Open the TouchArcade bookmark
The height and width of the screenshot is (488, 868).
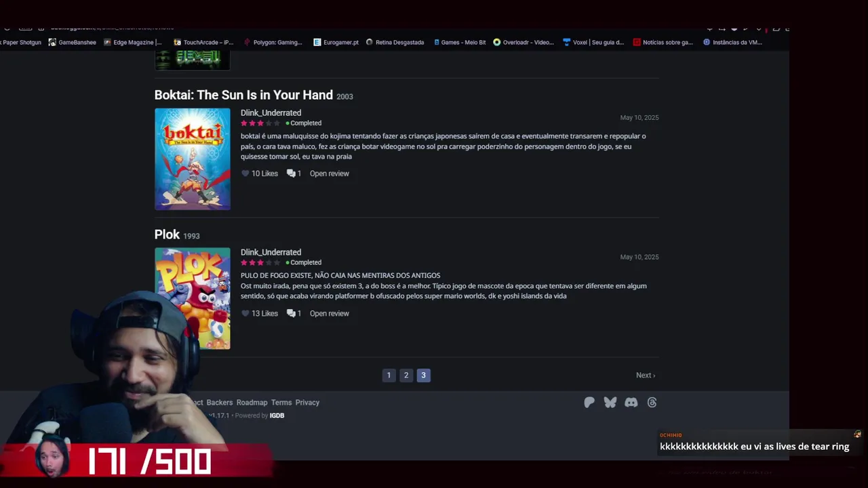203,42
